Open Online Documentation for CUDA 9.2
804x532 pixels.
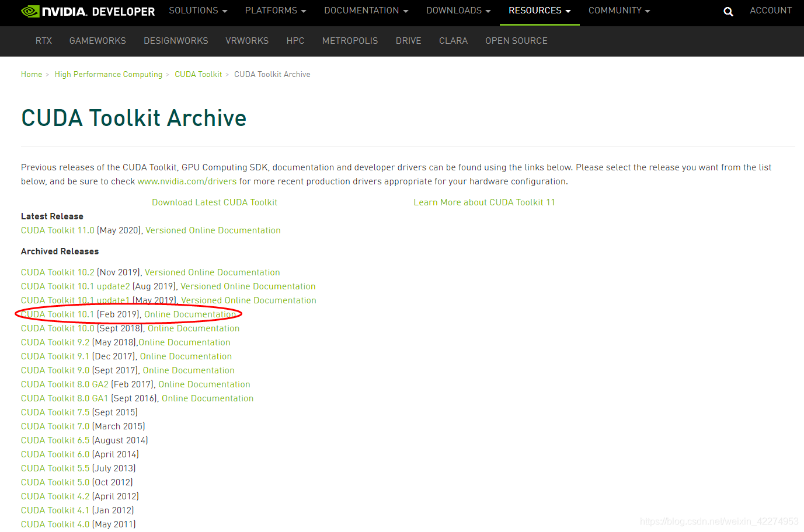(185, 342)
